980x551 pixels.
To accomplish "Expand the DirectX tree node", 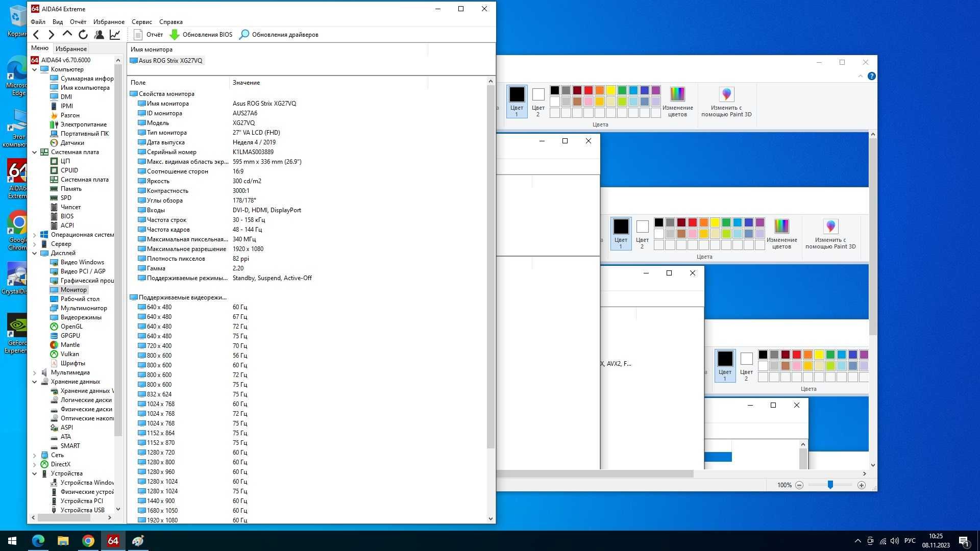I will [35, 464].
